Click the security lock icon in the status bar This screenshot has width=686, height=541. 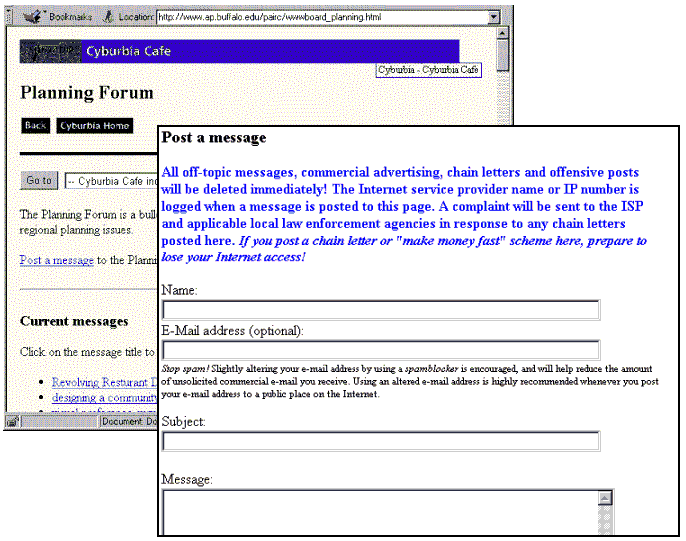pos(13,422)
